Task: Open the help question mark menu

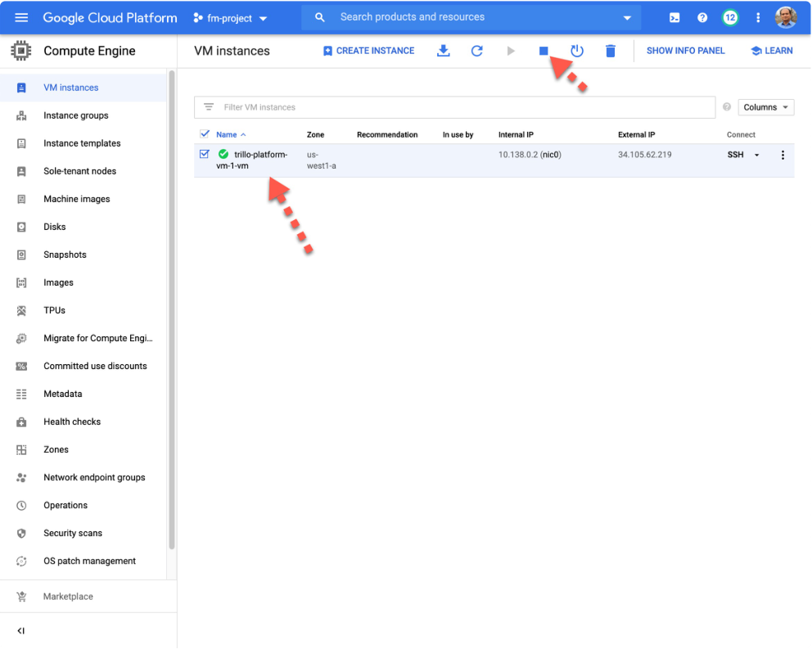Action: tap(702, 18)
